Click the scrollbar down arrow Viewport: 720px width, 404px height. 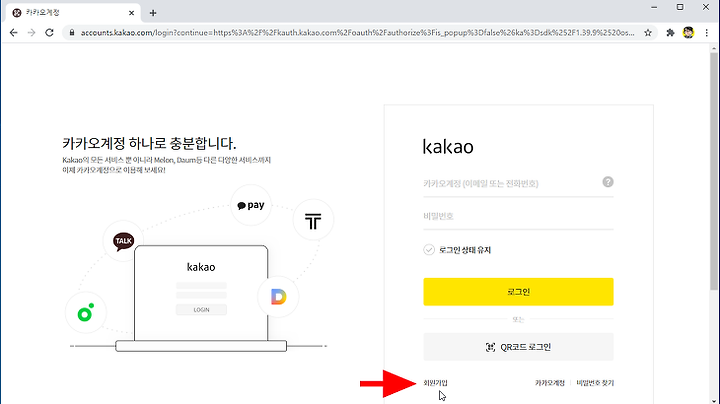coord(714,400)
